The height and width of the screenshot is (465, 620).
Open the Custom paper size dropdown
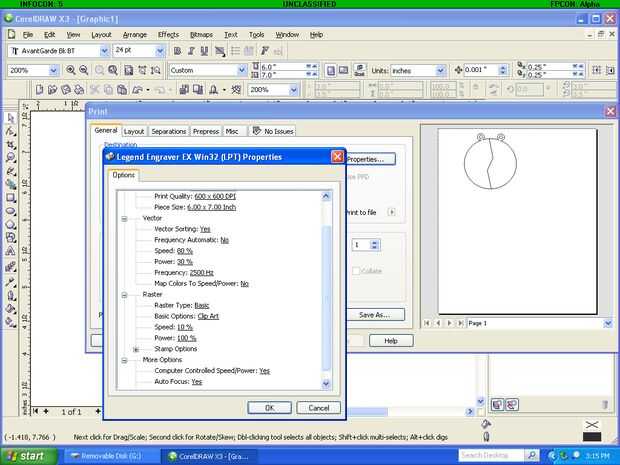click(x=242, y=70)
